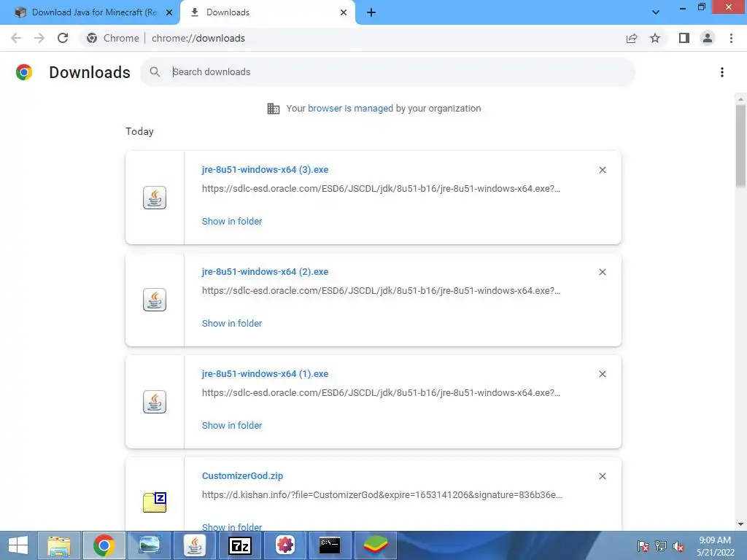Open the Java app in taskbar
This screenshot has height=560, width=747.
194,545
